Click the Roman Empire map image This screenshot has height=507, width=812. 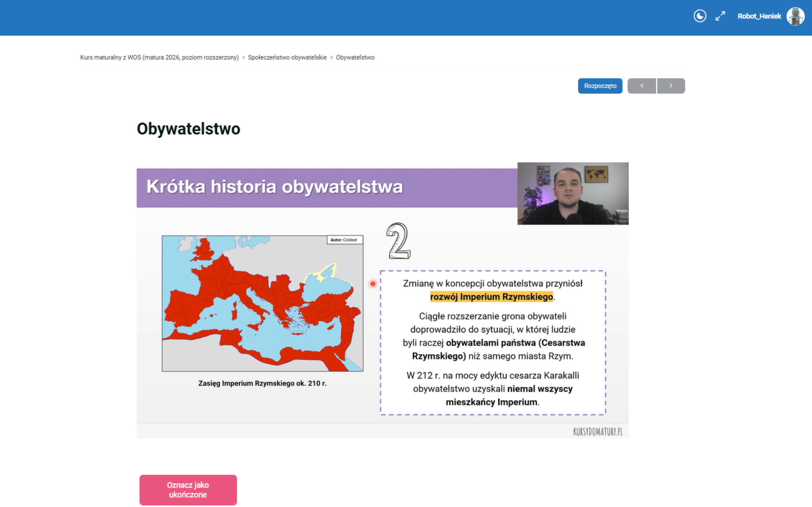tap(262, 303)
